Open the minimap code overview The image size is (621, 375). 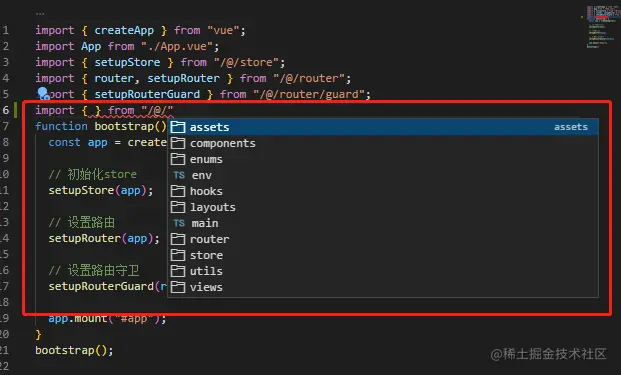pos(599,27)
